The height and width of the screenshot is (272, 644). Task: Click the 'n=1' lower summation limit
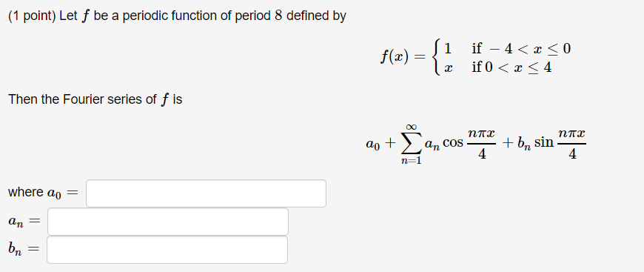coord(411,161)
